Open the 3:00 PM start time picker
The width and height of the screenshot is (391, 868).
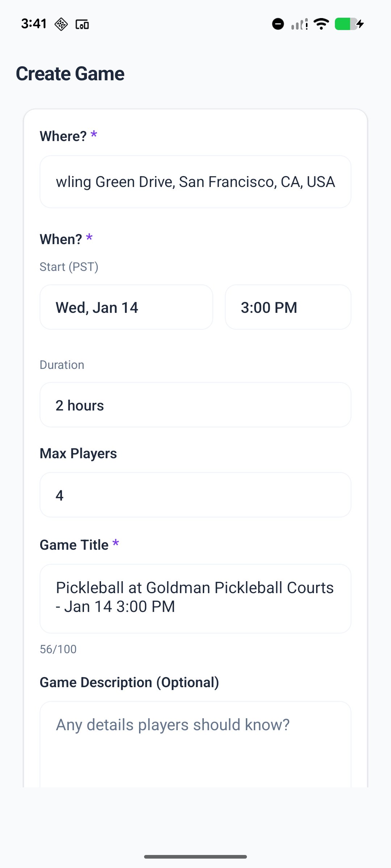tap(288, 307)
